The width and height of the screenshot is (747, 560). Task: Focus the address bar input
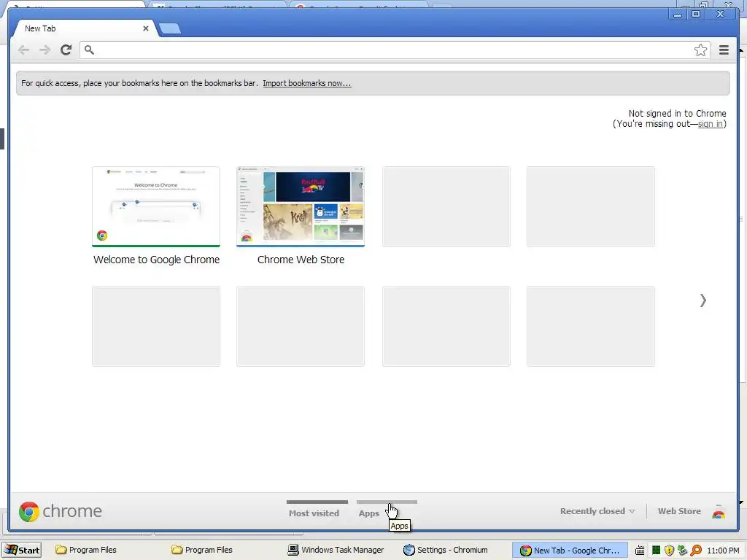click(x=393, y=50)
